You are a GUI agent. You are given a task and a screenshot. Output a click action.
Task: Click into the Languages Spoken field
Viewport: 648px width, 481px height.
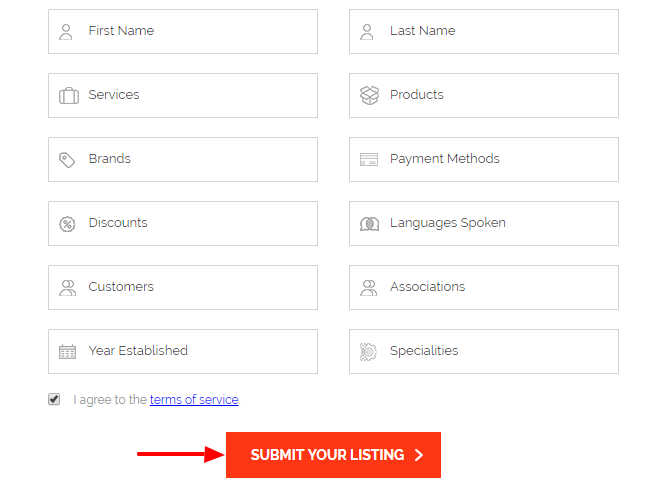[x=484, y=224]
